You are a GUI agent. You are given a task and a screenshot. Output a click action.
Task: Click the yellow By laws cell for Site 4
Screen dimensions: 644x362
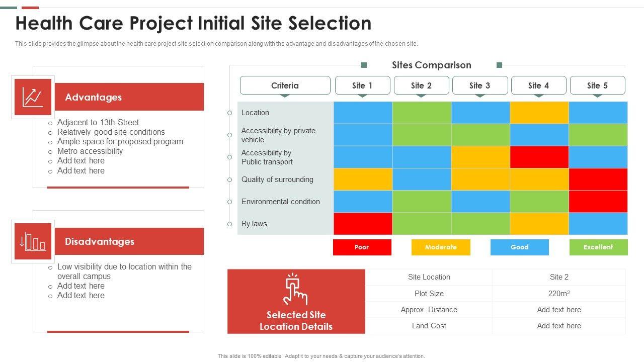pyautogui.click(x=539, y=224)
